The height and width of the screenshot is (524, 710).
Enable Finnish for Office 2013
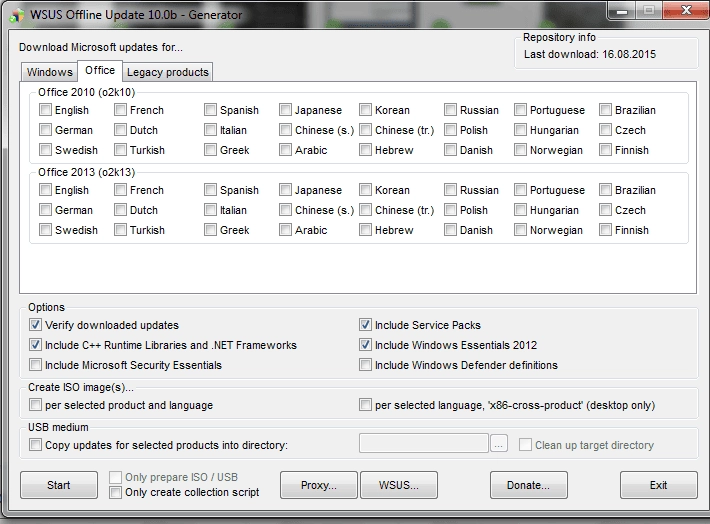605,230
